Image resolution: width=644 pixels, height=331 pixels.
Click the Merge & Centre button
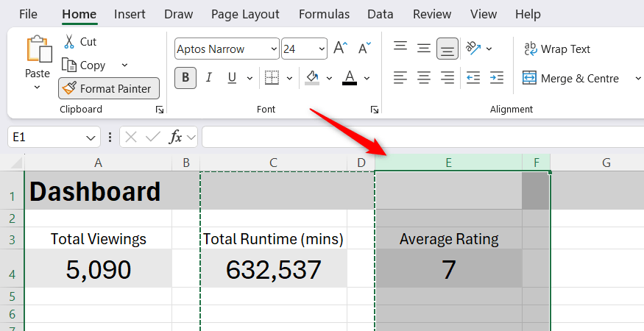(570, 78)
